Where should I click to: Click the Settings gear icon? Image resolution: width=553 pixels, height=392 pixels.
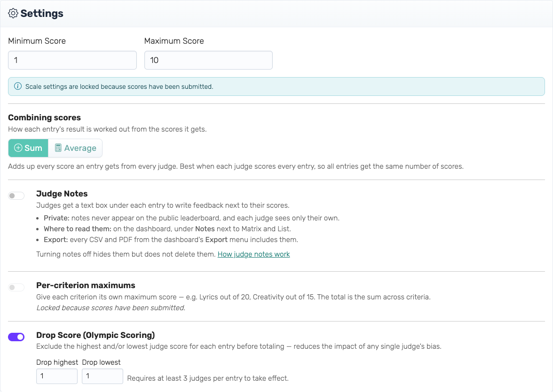tap(13, 13)
